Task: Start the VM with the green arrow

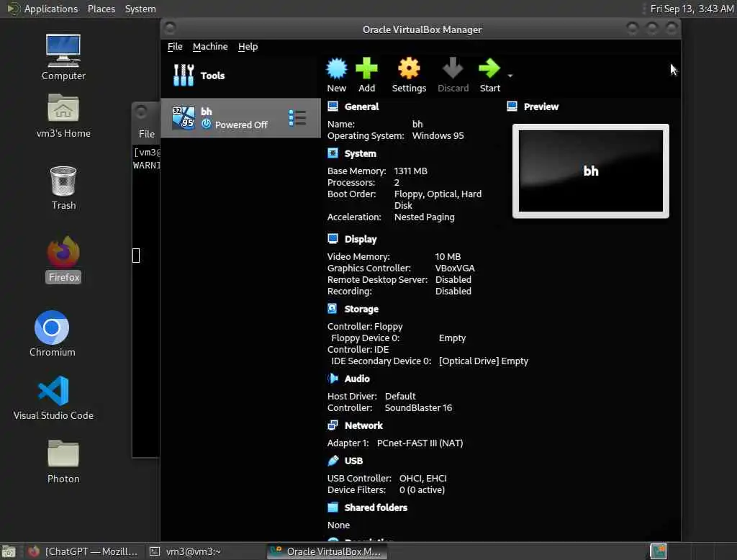Action: [489, 69]
